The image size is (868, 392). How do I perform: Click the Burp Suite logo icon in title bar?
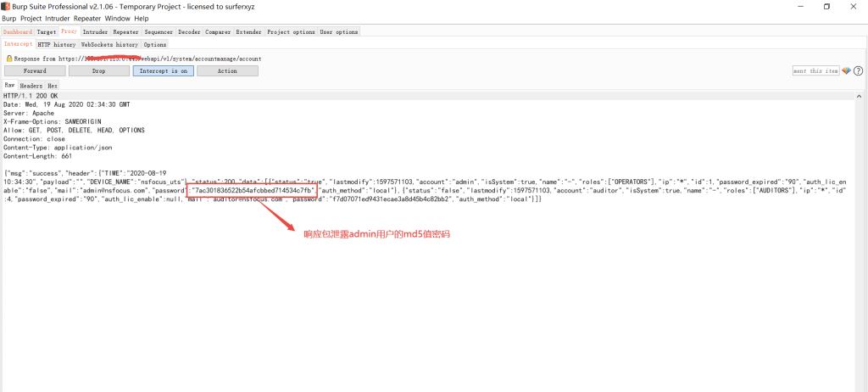pyautogui.click(x=6, y=6)
